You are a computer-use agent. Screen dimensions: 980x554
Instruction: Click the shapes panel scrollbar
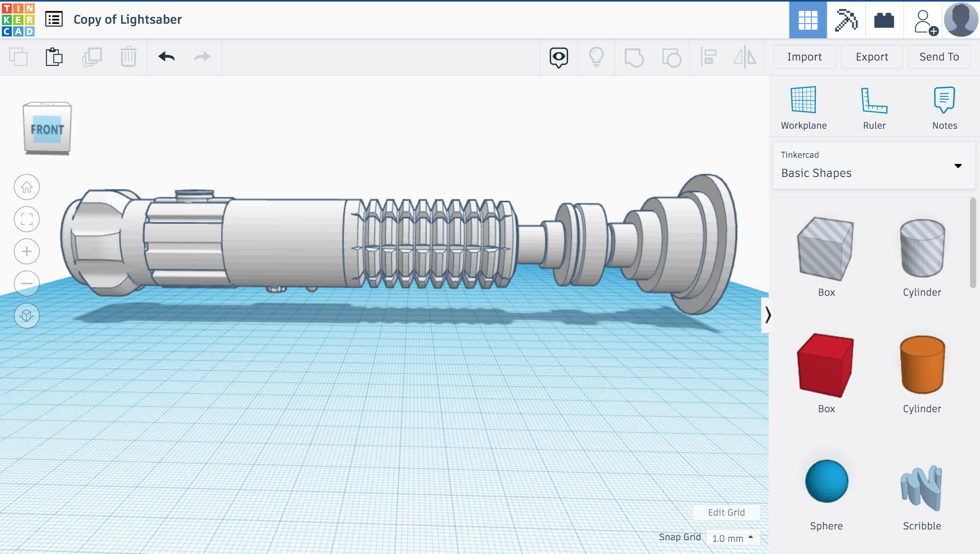973,243
